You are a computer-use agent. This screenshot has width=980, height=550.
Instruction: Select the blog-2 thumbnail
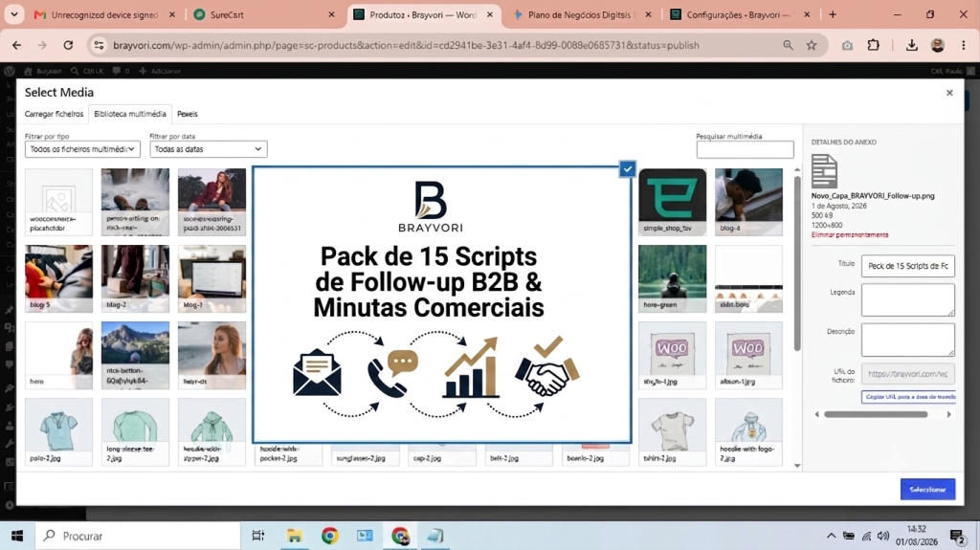pos(135,278)
